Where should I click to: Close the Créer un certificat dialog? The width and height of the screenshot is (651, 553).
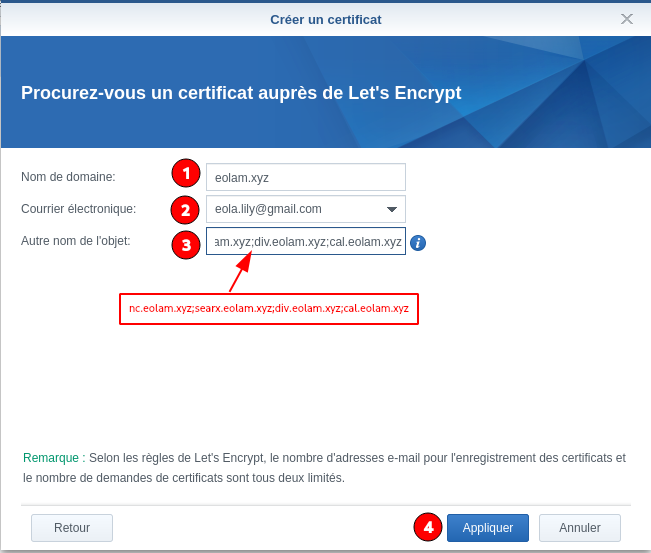(627, 19)
